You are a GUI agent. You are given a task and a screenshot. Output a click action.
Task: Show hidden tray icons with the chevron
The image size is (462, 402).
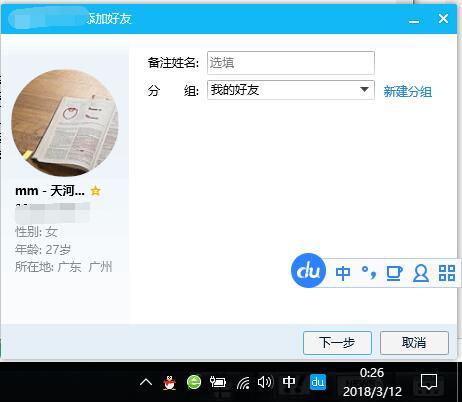(x=146, y=382)
